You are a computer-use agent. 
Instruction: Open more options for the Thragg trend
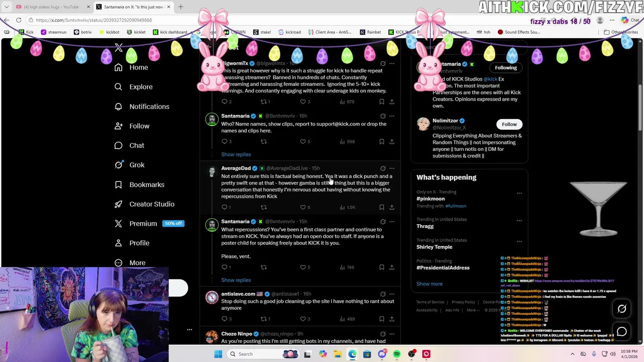click(x=519, y=220)
